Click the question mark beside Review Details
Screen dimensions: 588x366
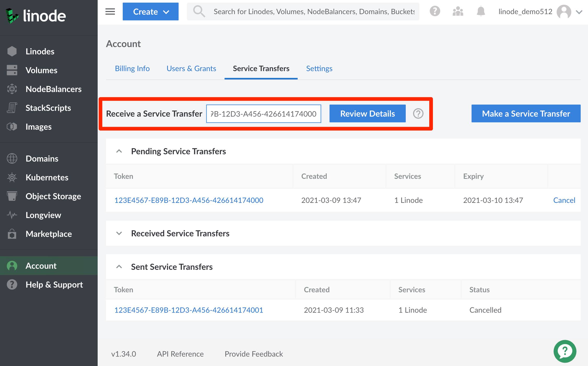pyautogui.click(x=418, y=113)
